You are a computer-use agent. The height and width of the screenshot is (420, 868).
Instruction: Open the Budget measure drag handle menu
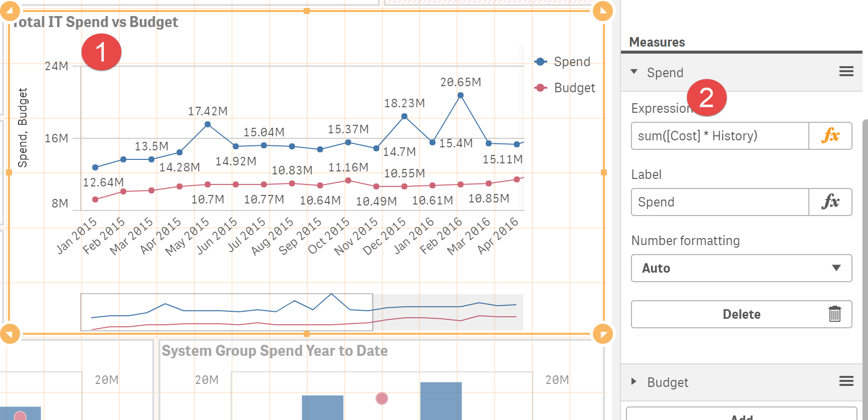coord(846,381)
